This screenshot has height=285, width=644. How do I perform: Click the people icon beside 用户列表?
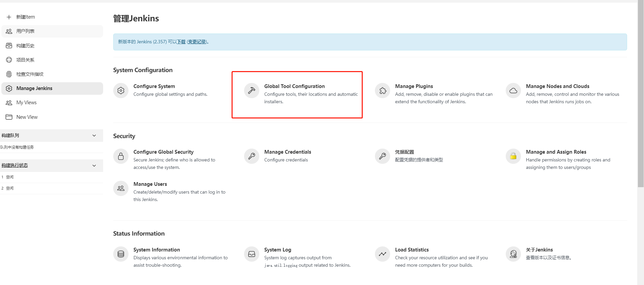9,31
